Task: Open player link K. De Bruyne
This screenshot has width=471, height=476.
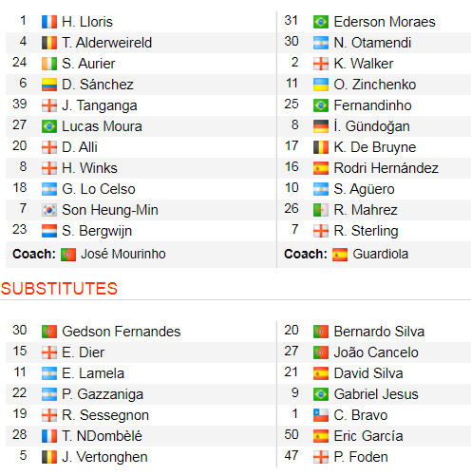Action: (x=375, y=147)
